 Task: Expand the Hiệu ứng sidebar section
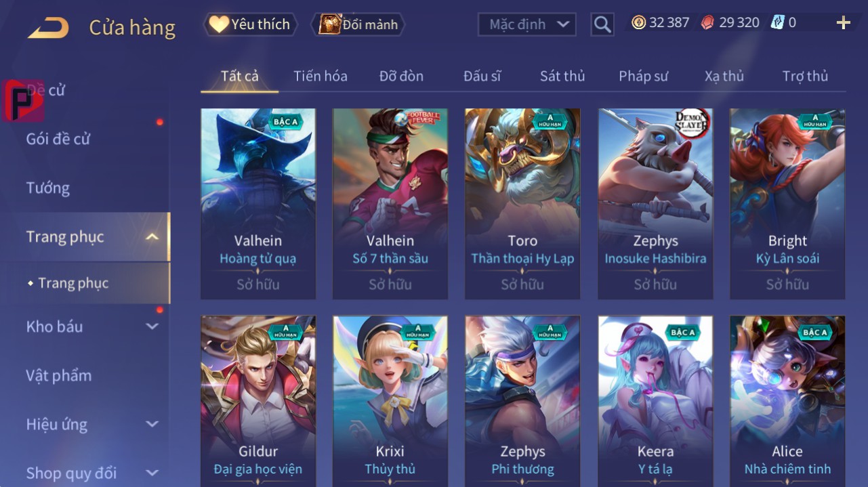[x=152, y=425]
